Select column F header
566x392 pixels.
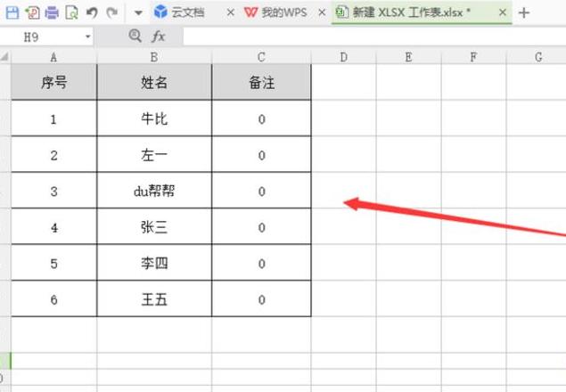473,57
